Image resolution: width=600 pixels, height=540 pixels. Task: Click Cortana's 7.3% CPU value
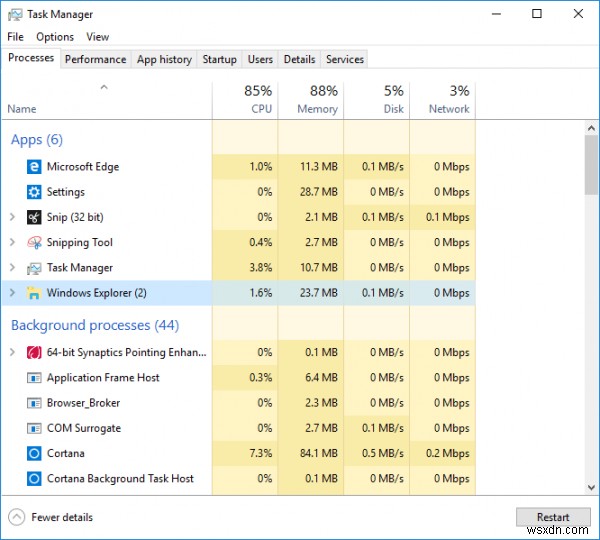[261, 454]
